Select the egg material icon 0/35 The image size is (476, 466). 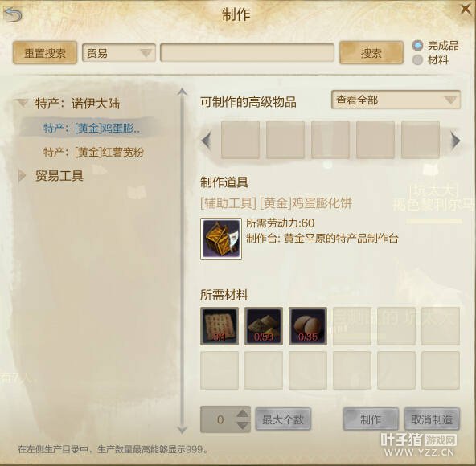pyautogui.click(x=308, y=326)
